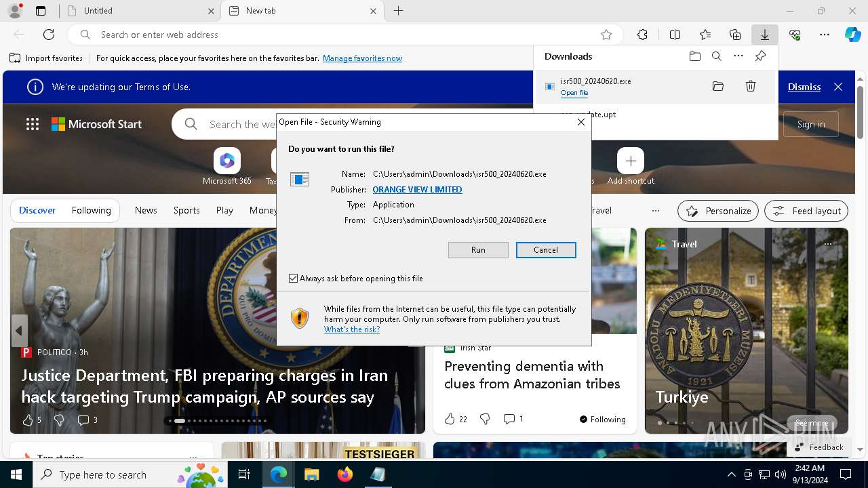Show hidden system tray icons chevron
Screen dimensions: 868x488
coord(731,474)
